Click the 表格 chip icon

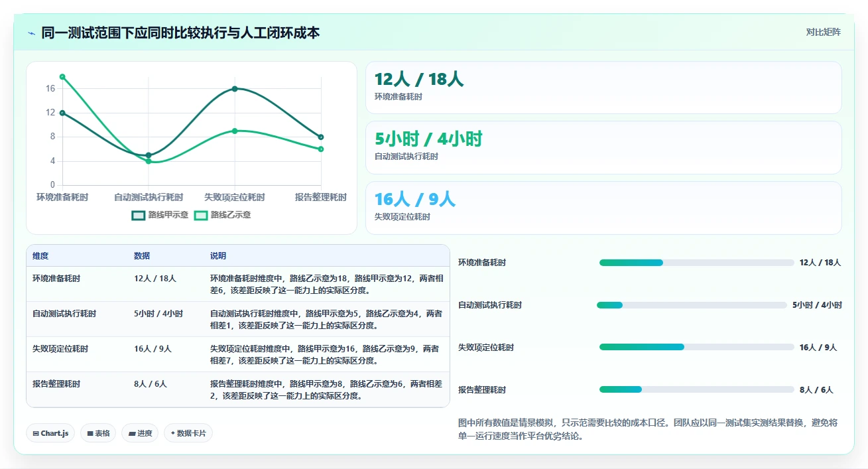click(90, 434)
